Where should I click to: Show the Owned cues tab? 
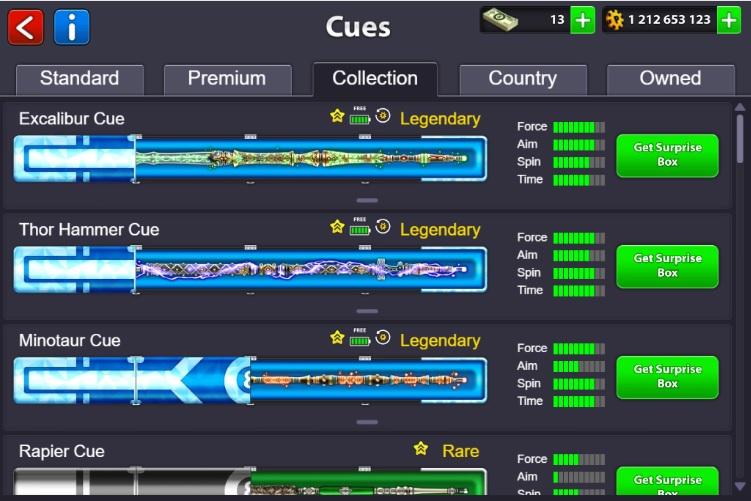(x=671, y=80)
